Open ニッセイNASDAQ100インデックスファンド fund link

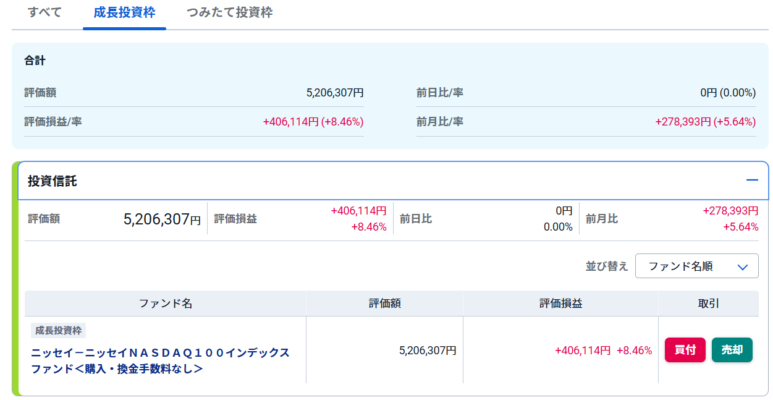point(161,361)
